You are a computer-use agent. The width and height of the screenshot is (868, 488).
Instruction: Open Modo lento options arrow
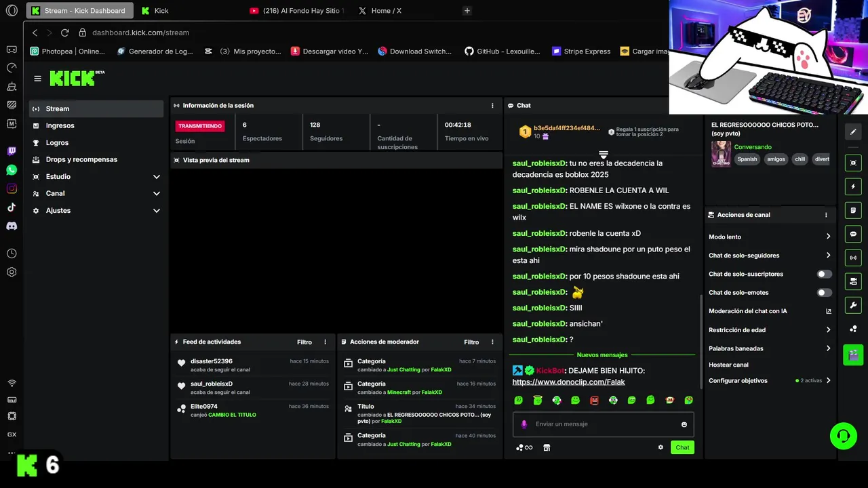pos(828,237)
